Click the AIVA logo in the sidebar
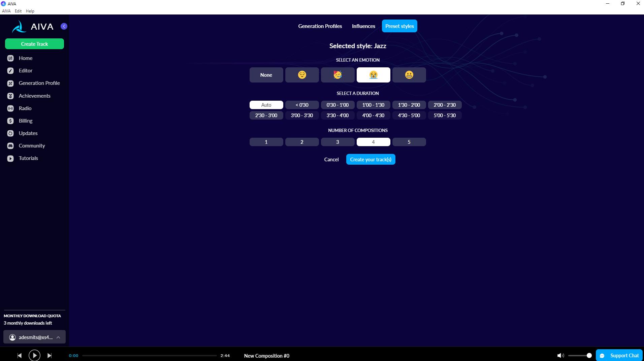Image resolution: width=644 pixels, height=361 pixels. pos(32,27)
